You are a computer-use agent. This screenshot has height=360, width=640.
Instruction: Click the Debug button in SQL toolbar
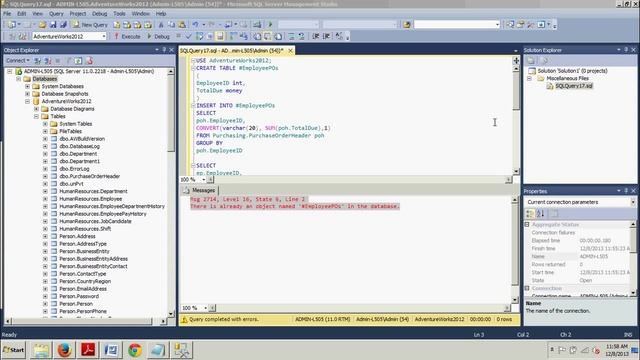click(158, 36)
